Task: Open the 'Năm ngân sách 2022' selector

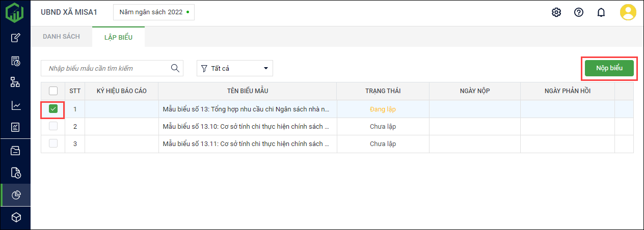Action: pyautogui.click(x=153, y=12)
